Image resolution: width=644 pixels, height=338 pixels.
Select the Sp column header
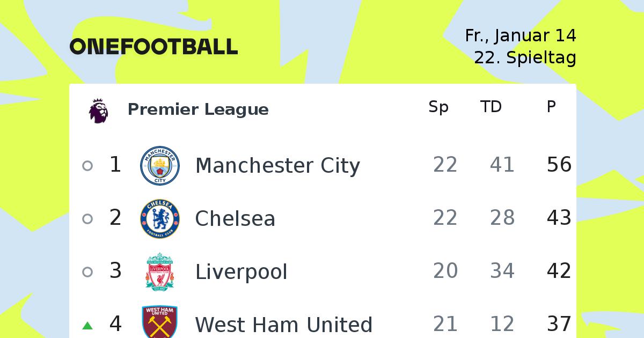438,108
